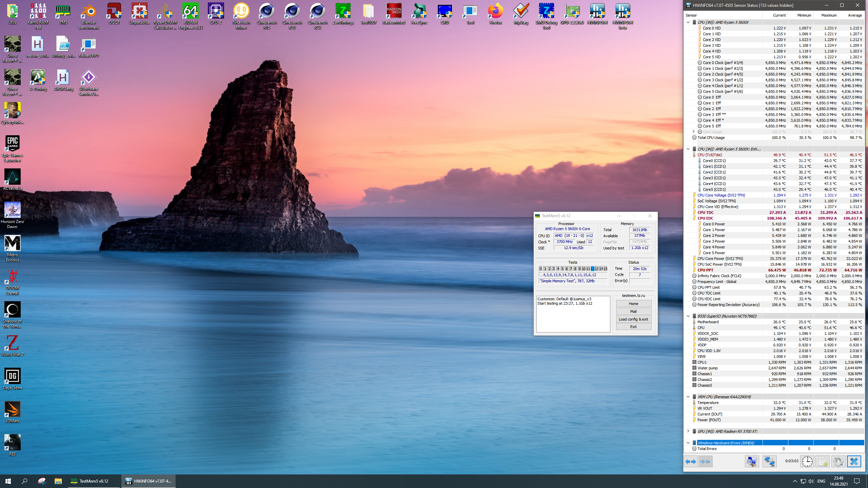The height and width of the screenshot is (488, 868).
Task: Select the Windows Hardware Errors (WHEA) row
Action: click(726, 443)
